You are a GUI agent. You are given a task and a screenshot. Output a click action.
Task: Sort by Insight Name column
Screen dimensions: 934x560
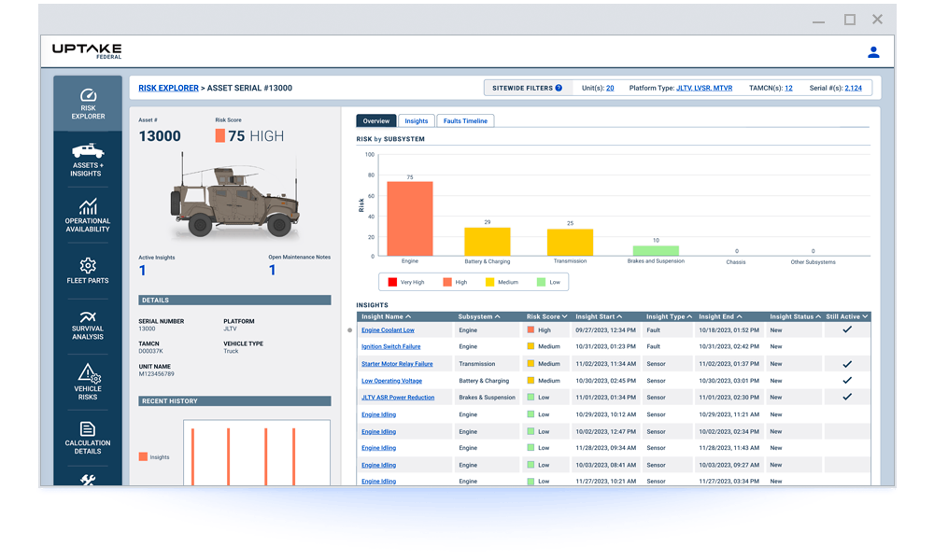click(x=386, y=316)
